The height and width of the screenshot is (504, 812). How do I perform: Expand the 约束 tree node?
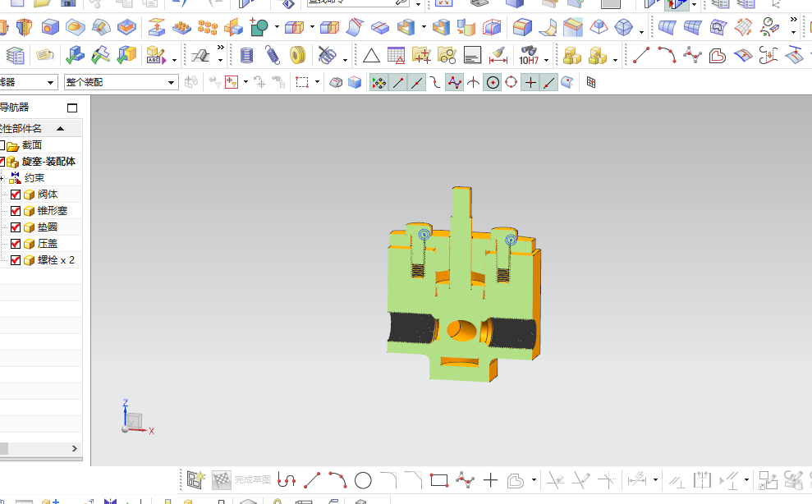point(2,178)
